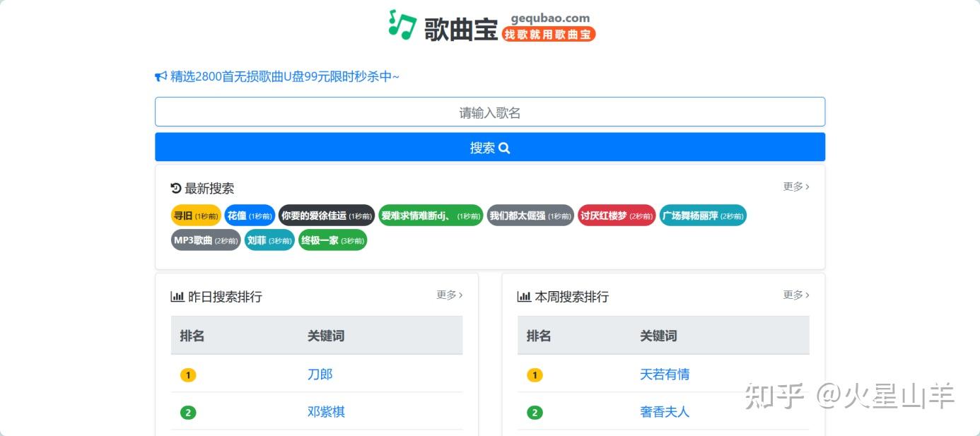Click the 刘菲 search tag
Viewport: 980px width, 436px height.
(269, 240)
